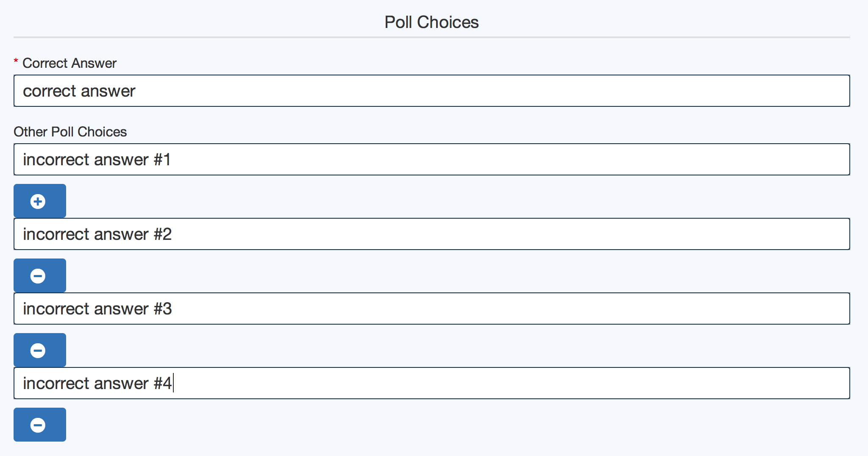
Task: Click the "Correct Answer" field label
Action: coord(70,63)
